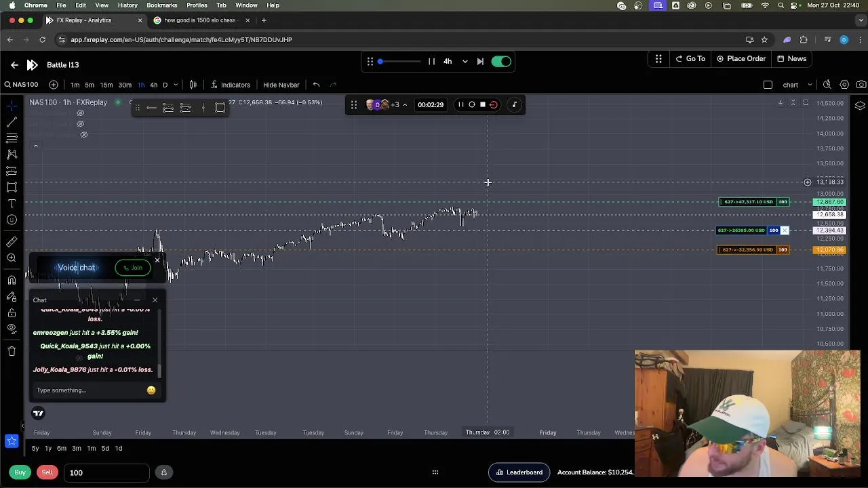
Task: Click the Sell button
Action: (47, 472)
